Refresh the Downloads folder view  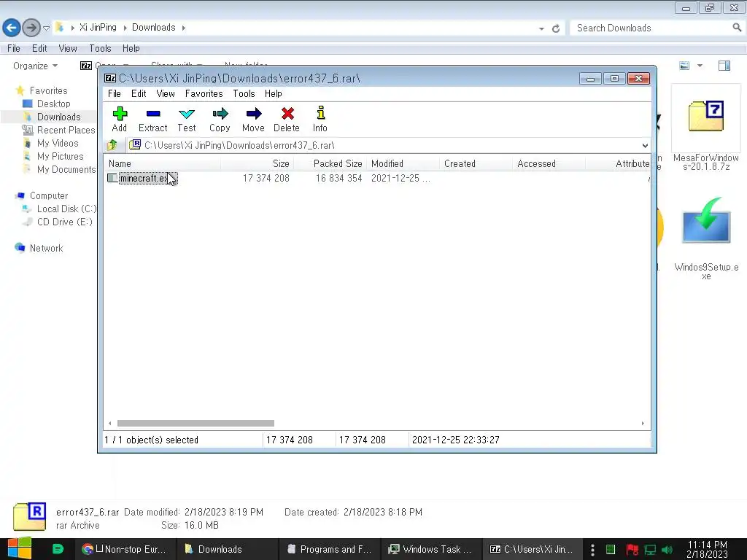555,28
